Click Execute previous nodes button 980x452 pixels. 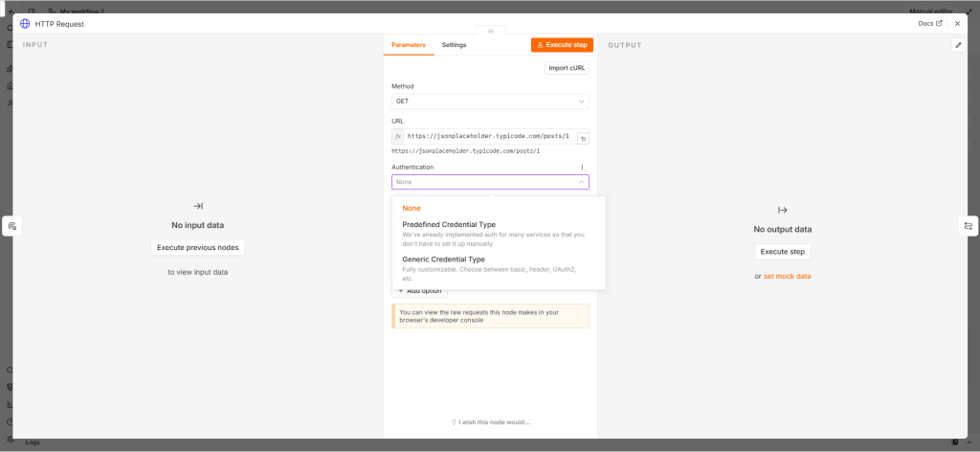(197, 248)
